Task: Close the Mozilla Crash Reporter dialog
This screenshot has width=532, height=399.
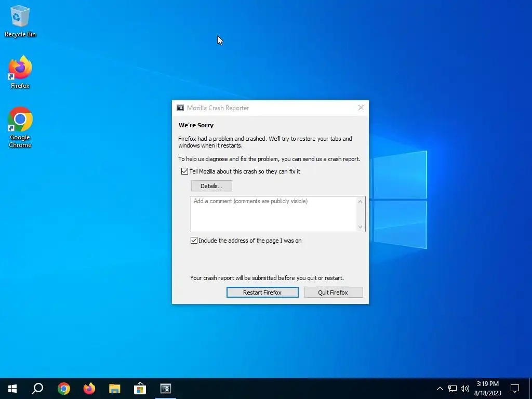Action: [361, 108]
